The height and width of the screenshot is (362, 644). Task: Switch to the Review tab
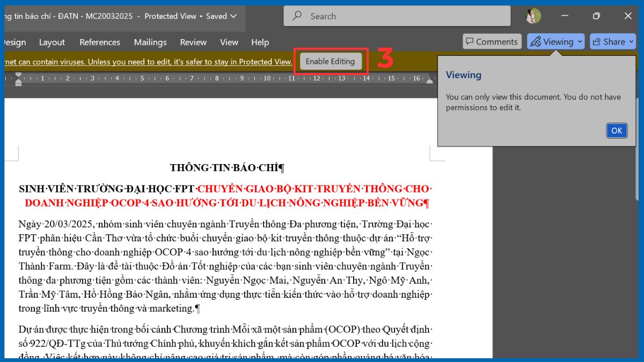193,42
